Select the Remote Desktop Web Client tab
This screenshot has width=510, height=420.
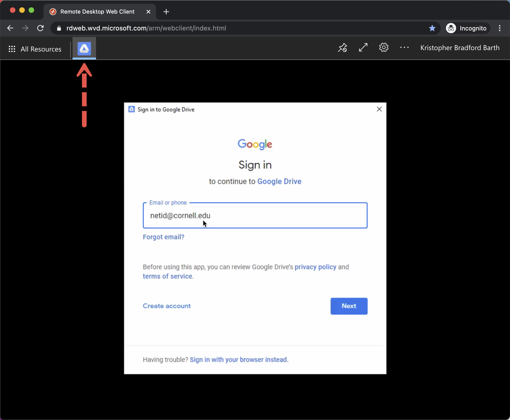[100, 12]
